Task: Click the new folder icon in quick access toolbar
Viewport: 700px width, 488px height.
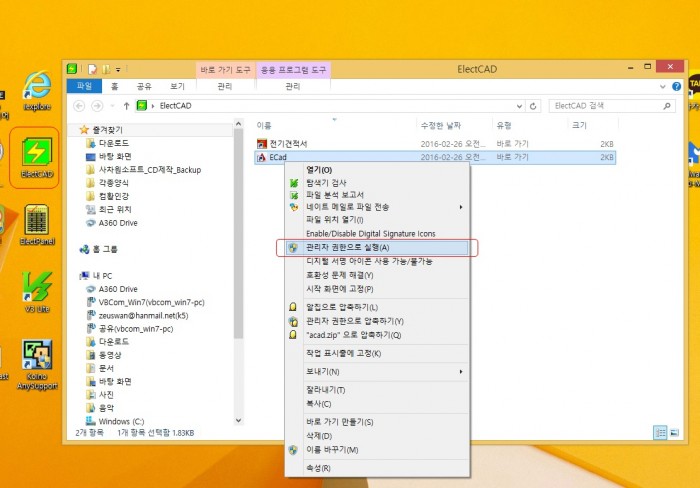Action: click(106, 69)
